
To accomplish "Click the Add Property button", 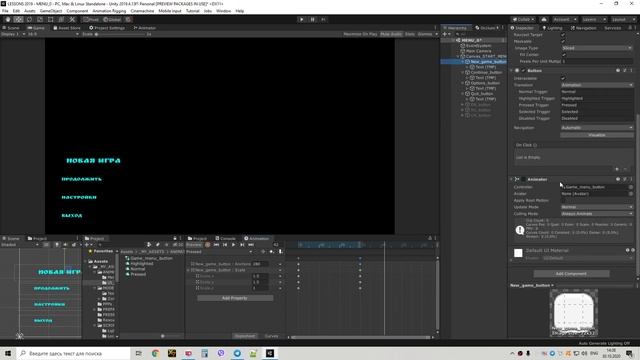I will click(235, 298).
